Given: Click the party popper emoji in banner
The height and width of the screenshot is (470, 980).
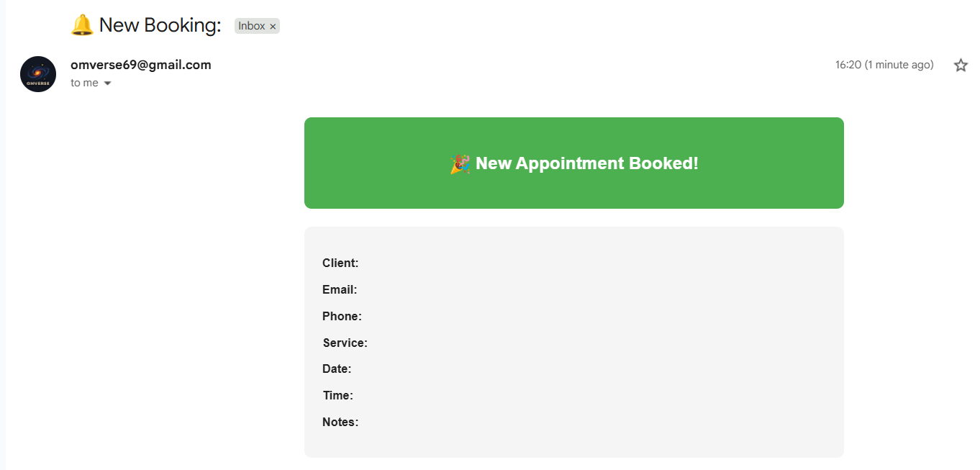Looking at the screenshot, I should click(460, 164).
